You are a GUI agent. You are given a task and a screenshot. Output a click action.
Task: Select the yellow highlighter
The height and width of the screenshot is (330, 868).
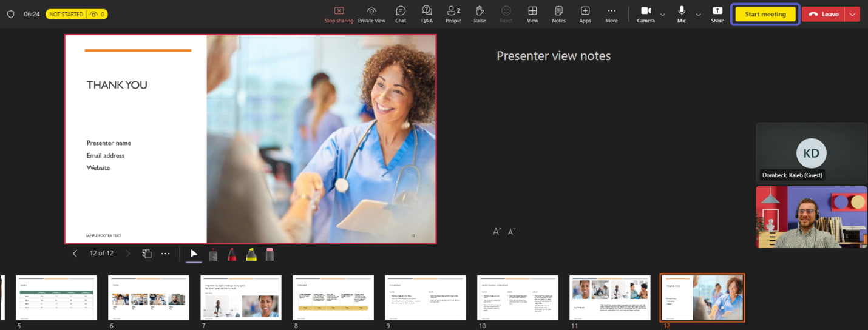pyautogui.click(x=251, y=254)
